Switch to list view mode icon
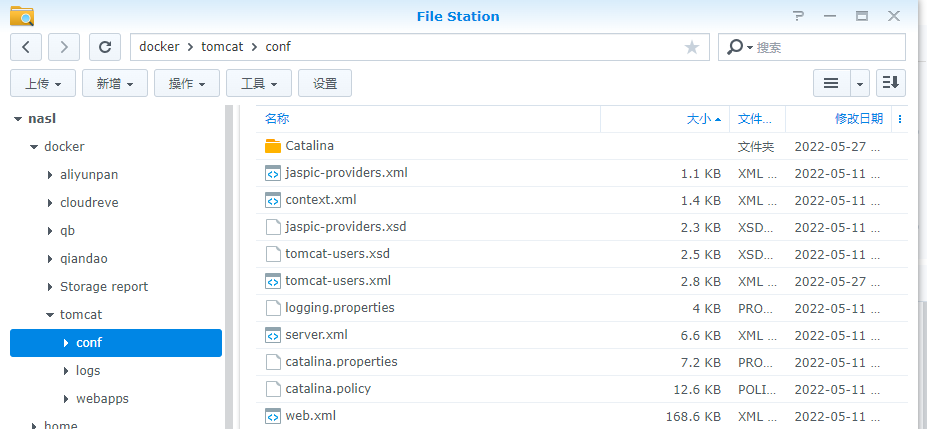 (831, 83)
